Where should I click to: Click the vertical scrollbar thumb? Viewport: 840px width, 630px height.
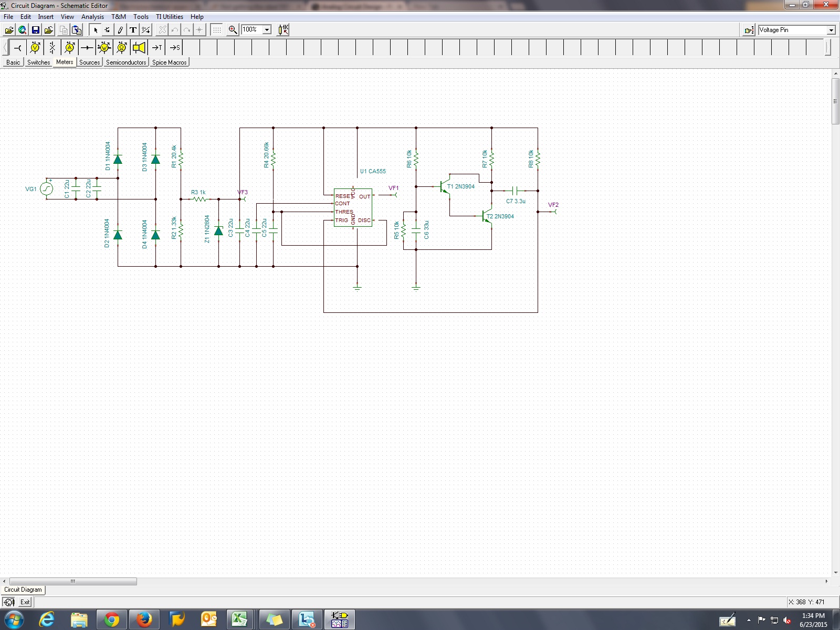(836, 101)
